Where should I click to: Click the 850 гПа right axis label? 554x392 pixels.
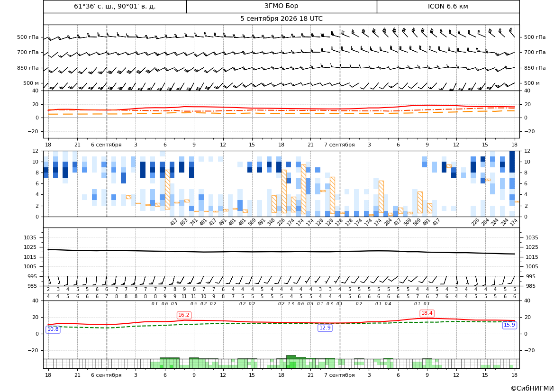pyautogui.click(x=535, y=68)
